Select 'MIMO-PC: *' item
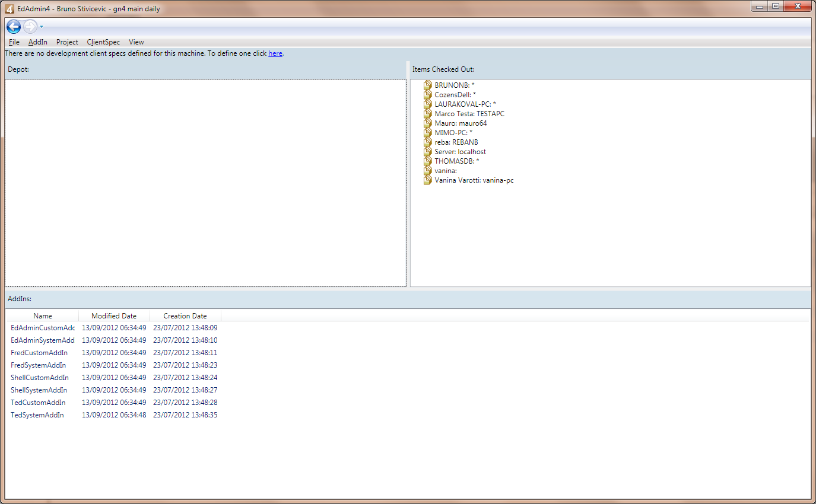This screenshot has width=816, height=504. [x=453, y=133]
